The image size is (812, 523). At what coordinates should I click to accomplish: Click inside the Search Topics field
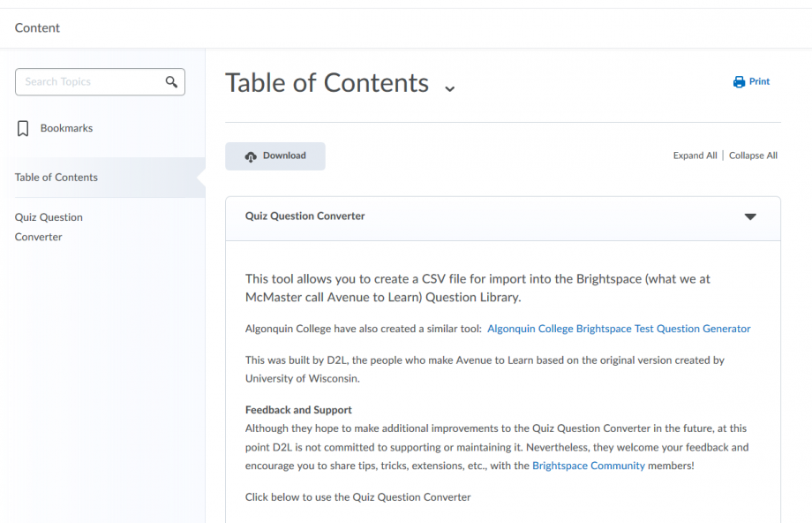88,81
